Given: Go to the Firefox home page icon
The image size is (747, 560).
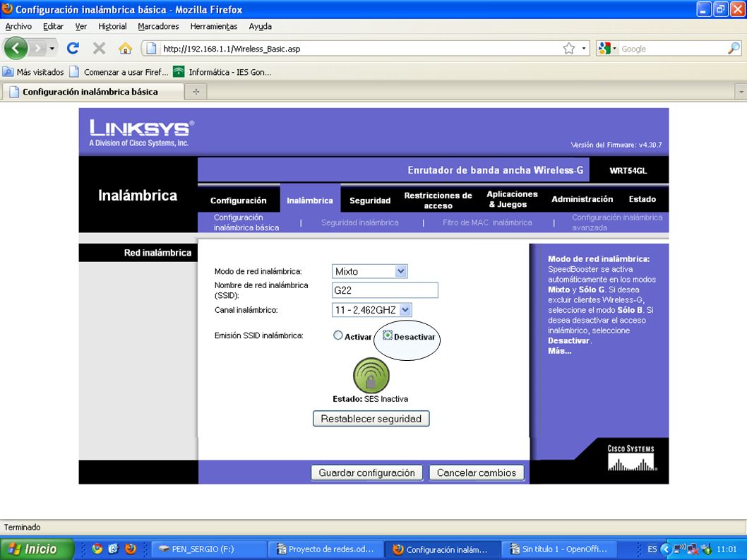Looking at the screenshot, I should [x=125, y=48].
